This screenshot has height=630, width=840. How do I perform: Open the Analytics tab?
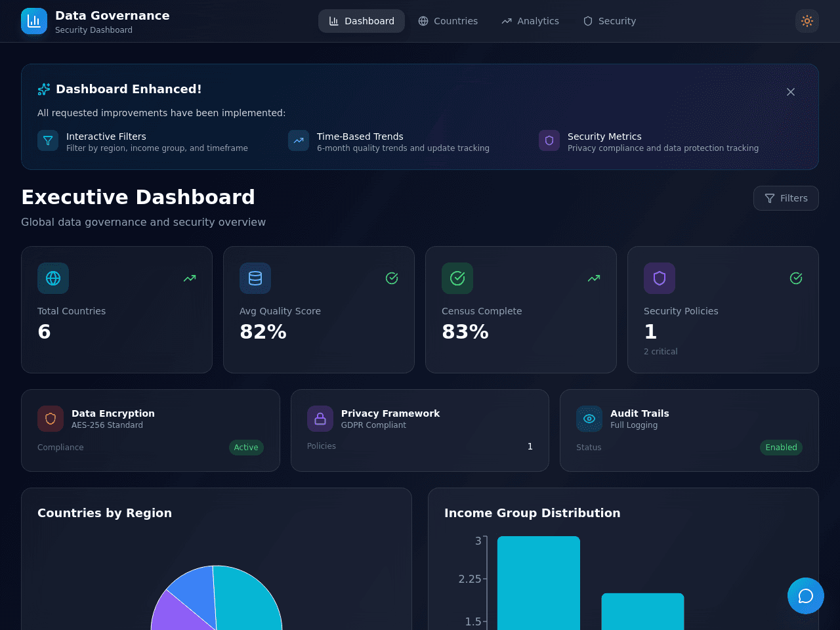(530, 21)
